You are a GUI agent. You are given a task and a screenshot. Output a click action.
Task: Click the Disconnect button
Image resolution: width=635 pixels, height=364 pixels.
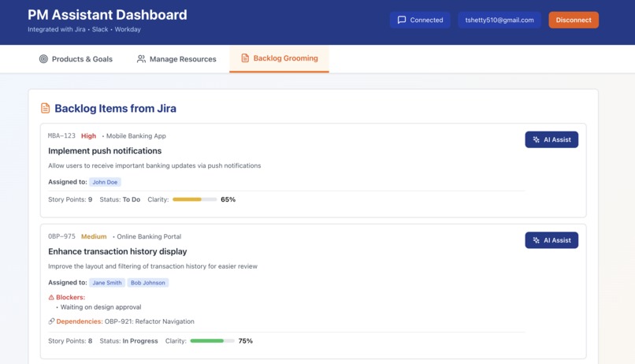[x=574, y=20]
